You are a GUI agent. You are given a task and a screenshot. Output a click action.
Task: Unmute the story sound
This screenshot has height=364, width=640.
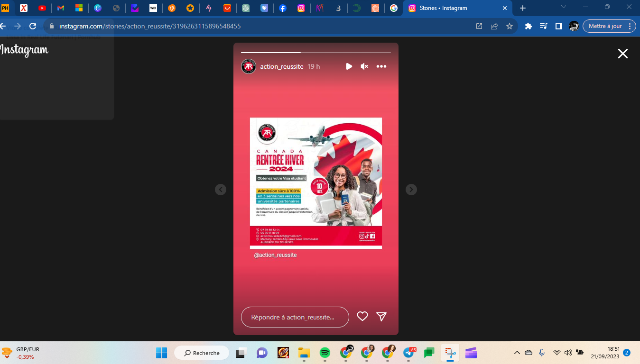(x=364, y=66)
